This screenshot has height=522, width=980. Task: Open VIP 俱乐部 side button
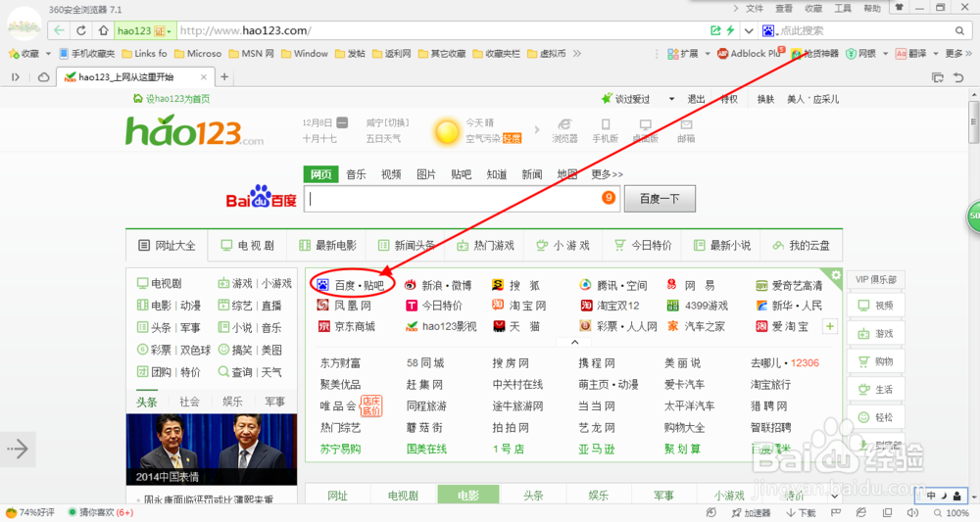(875, 280)
